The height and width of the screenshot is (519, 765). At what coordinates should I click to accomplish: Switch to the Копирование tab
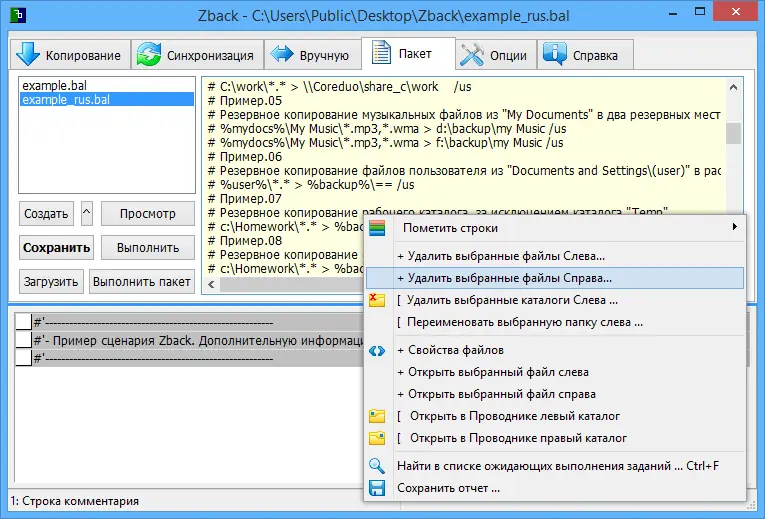pyautogui.click(x=70, y=54)
